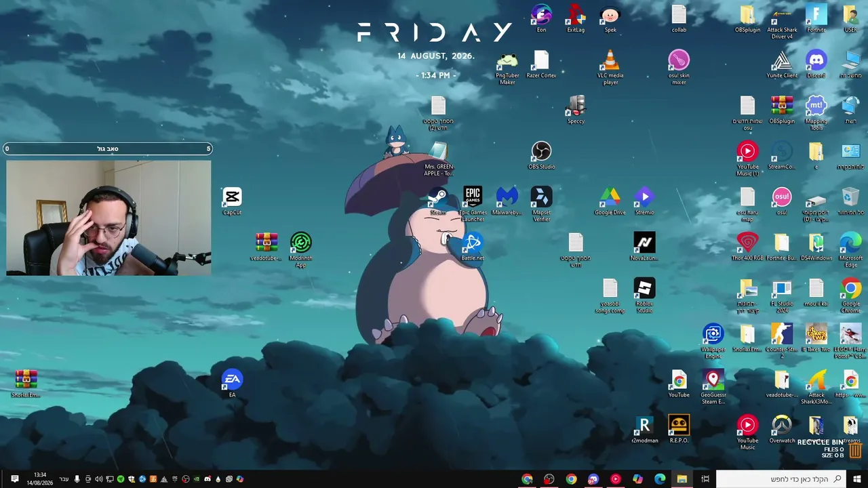Open the Discord desktop shortcut

pos(816,64)
